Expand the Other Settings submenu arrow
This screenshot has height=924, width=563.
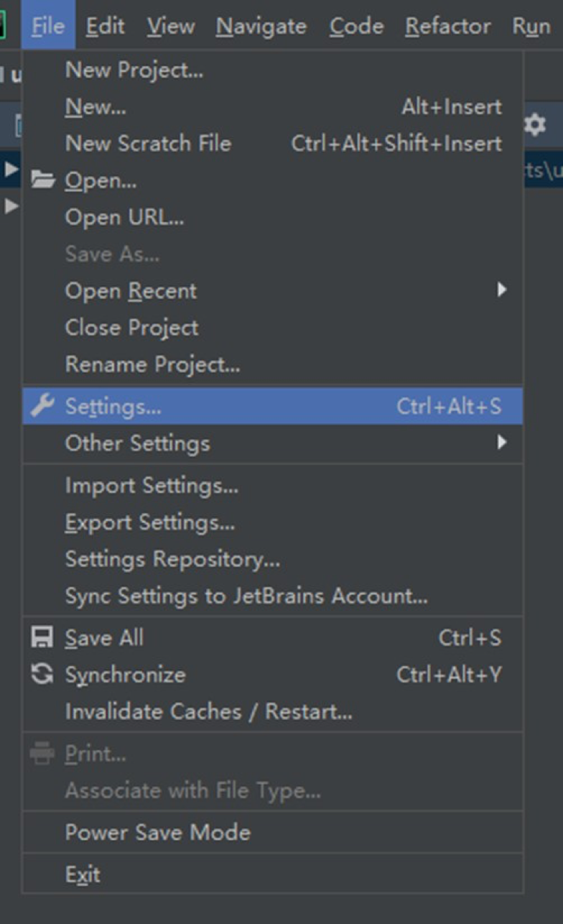coord(501,443)
